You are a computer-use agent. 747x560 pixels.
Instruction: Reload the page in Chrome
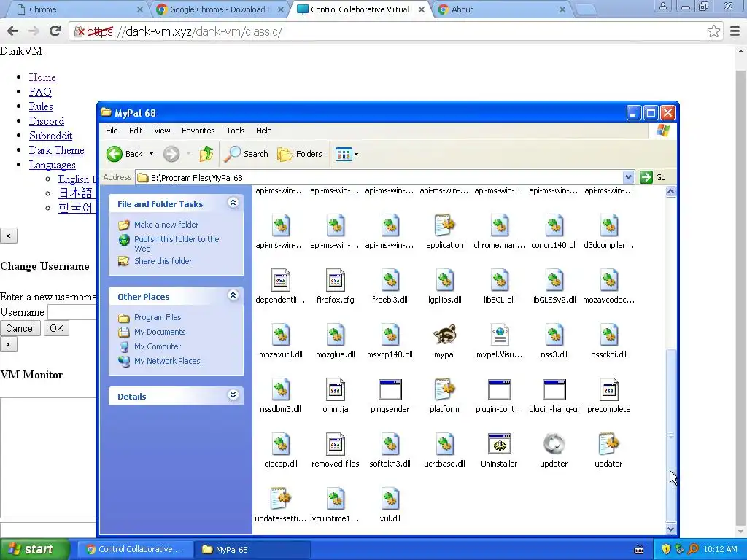coord(55,31)
